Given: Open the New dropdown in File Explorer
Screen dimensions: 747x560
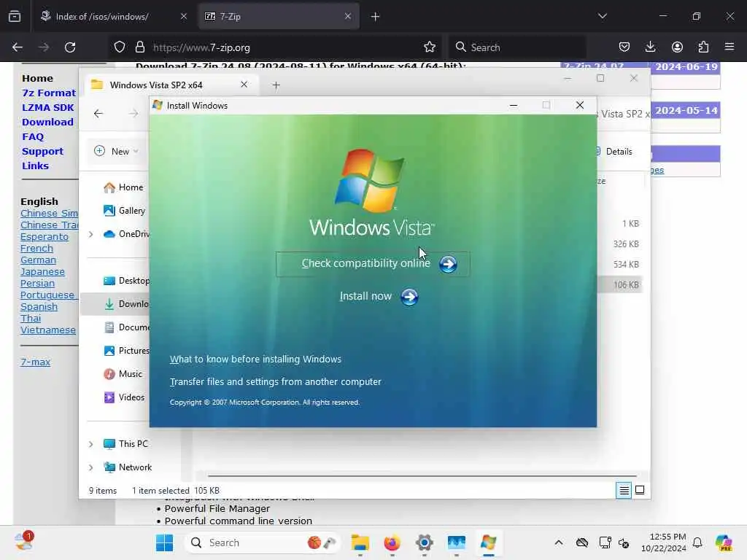Looking at the screenshot, I should click(117, 152).
